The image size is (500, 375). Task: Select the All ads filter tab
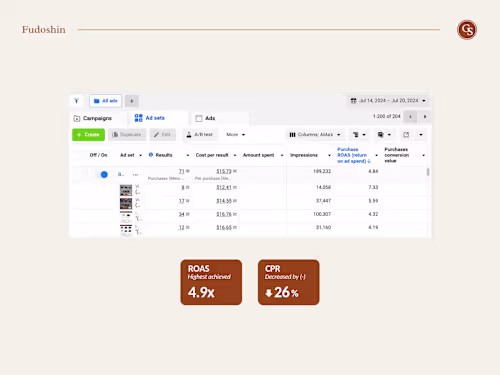pos(106,101)
